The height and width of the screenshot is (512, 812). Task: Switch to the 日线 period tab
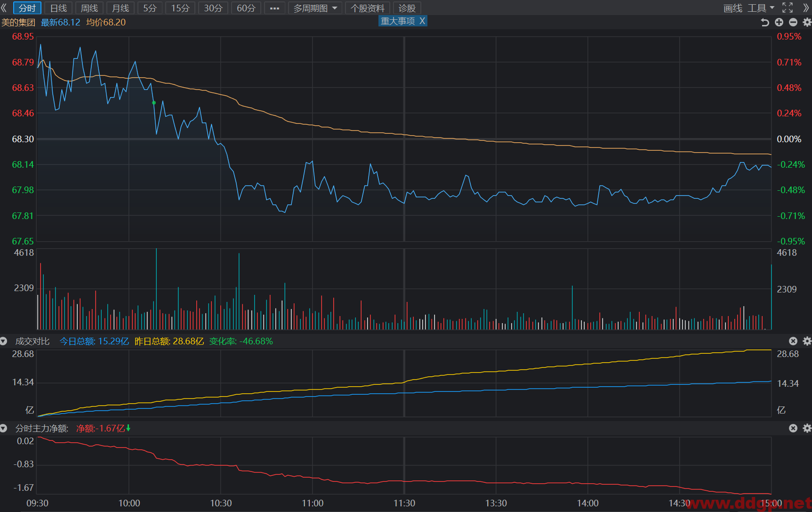pos(58,8)
